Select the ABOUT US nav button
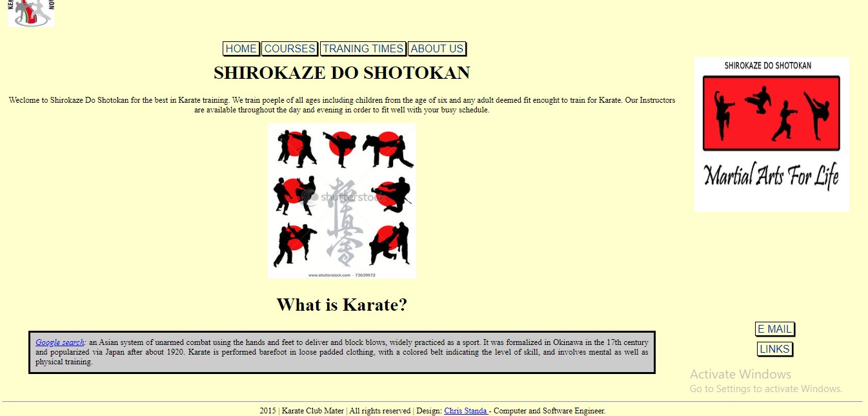This screenshot has width=868, height=416. click(x=437, y=49)
